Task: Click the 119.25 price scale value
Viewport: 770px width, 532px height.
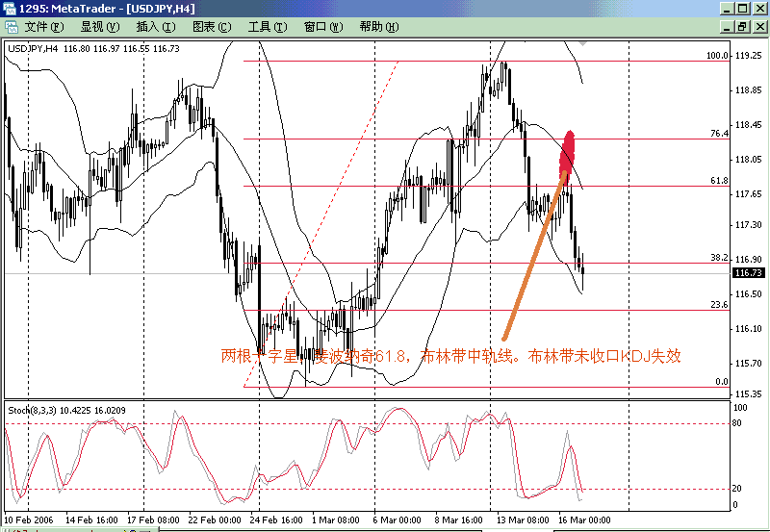Action: pyautogui.click(x=749, y=56)
